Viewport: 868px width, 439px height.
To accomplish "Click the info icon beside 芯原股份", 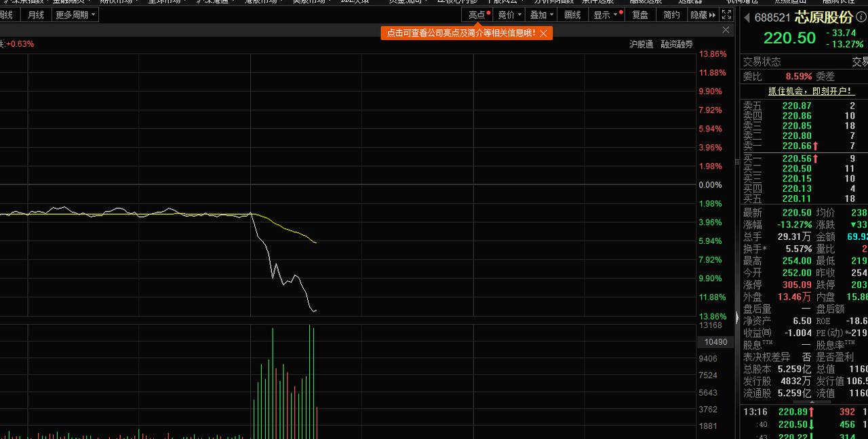I will click(x=861, y=17).
